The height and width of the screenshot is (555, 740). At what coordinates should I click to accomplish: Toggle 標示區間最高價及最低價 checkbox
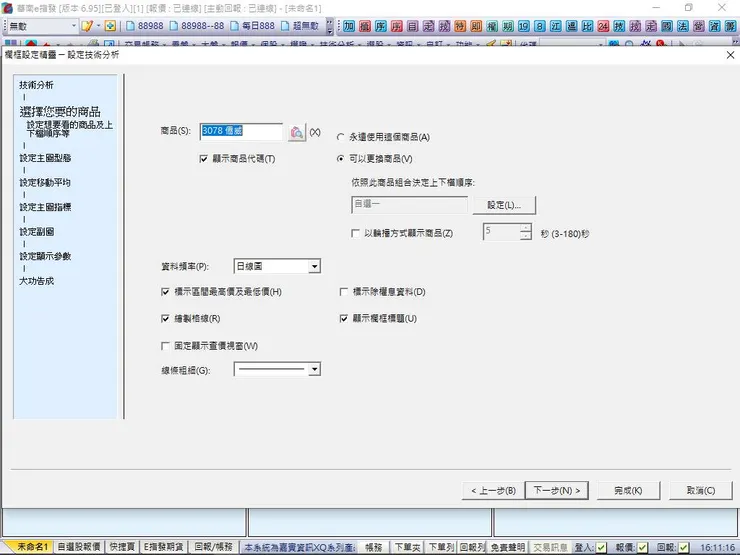pyautogui.click(x=165, y=292)
